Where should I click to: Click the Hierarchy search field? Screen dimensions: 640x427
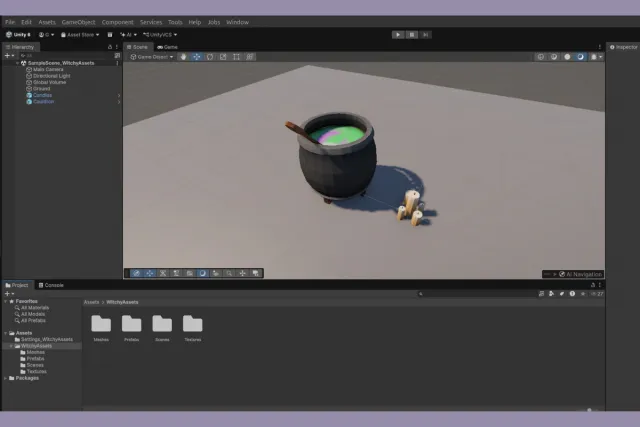pos(65,56)
